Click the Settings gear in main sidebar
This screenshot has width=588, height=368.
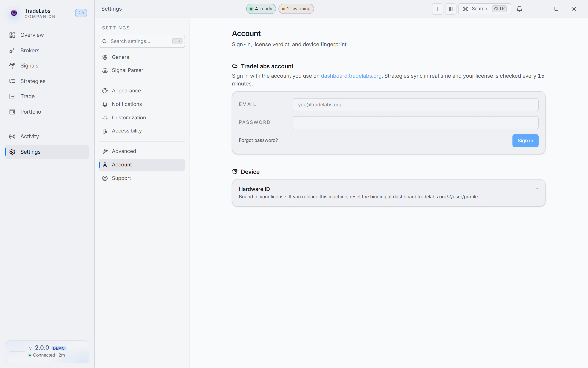pos(12,152)
